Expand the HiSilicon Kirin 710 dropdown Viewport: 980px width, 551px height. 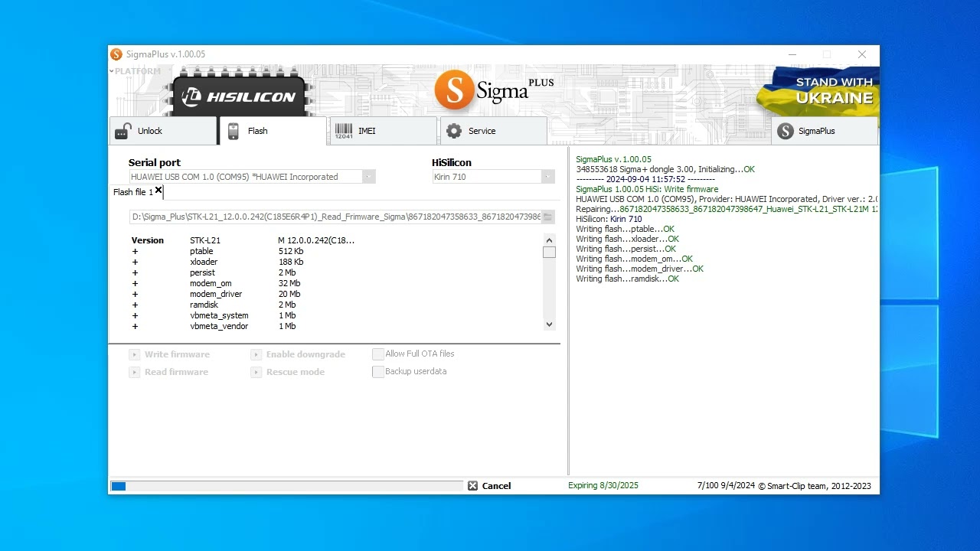point(548,177)
